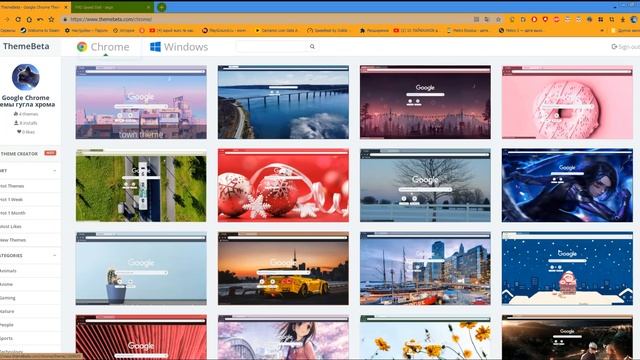Image resolution: width=640 pixels, height=360 pixels.
Task: Close the ThemeBeta browser tab
Action: 67,7
